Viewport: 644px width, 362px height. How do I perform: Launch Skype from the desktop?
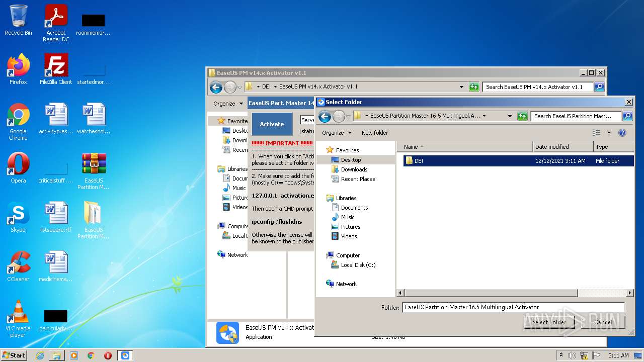pyautogui.click(x=18, y=217)
